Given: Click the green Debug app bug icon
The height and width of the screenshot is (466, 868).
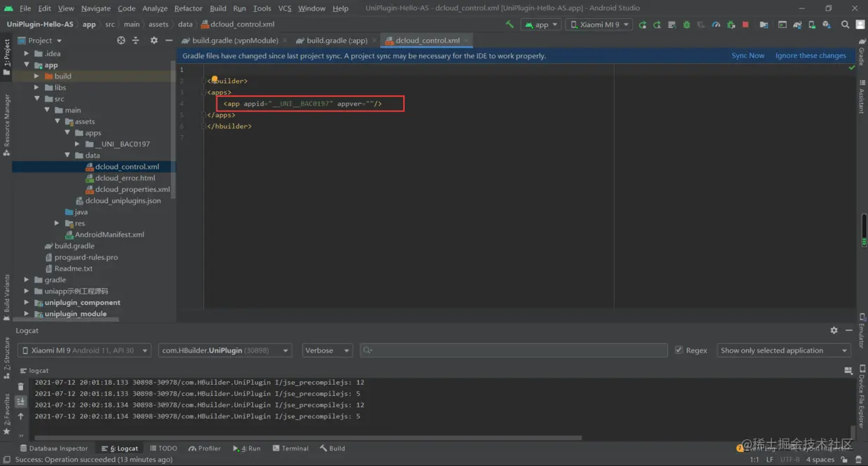Looking at the screenshot, I should [687, 25].
